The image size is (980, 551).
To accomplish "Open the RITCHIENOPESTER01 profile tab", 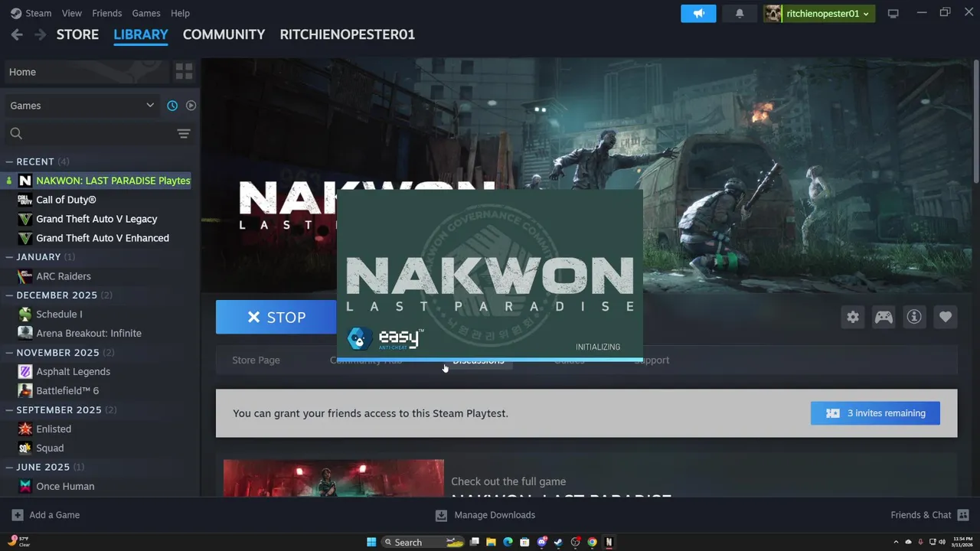I will click(347, 34).
